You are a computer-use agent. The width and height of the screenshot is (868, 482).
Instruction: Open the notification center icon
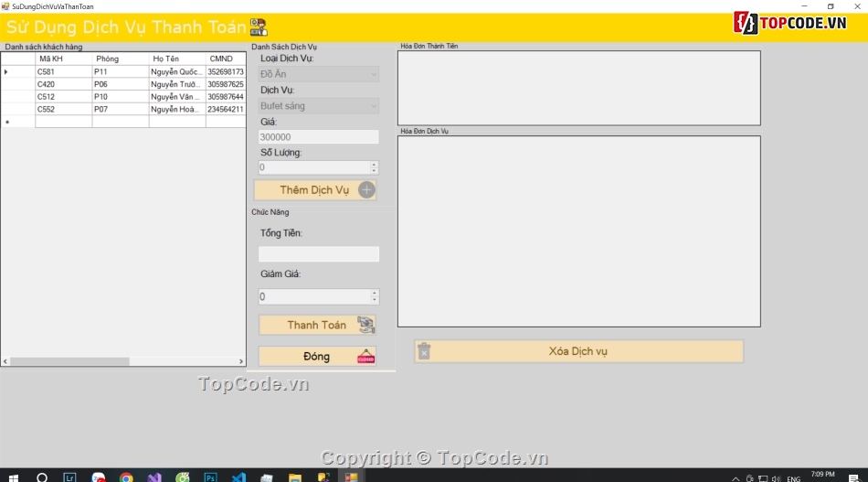[x=854, y=478]
